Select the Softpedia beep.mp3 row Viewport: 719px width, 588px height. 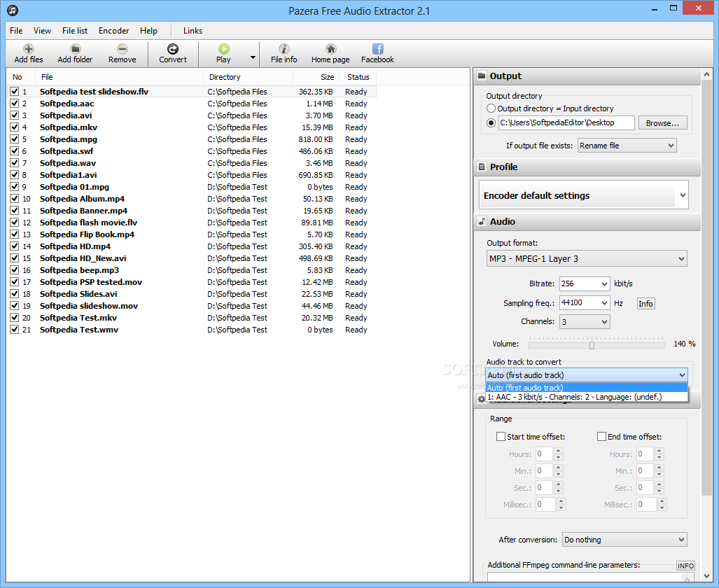(x=193, y=270)
